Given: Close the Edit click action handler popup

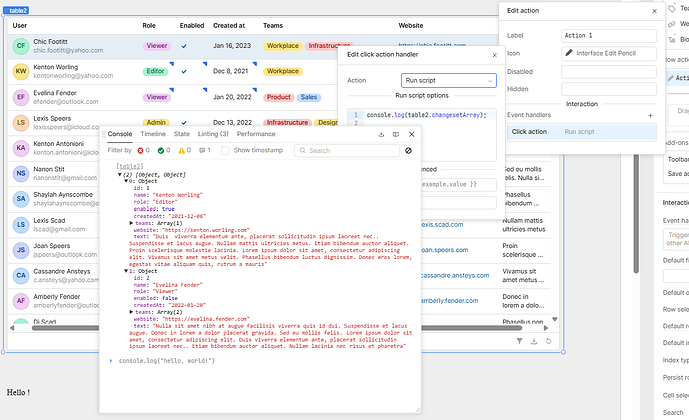Looking at the screenshot, I should click(x=495, y=55).
